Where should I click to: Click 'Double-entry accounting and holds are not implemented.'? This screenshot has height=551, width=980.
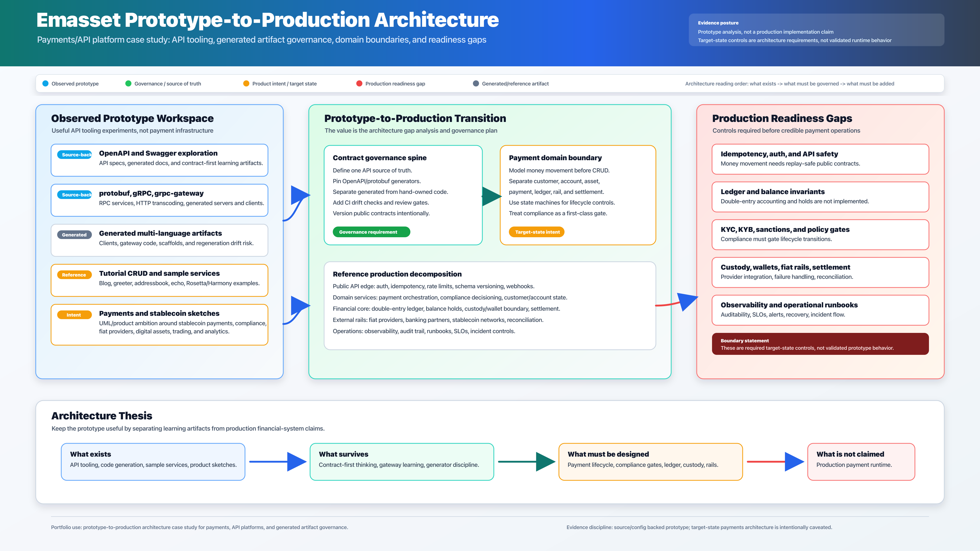pos(795,201)
